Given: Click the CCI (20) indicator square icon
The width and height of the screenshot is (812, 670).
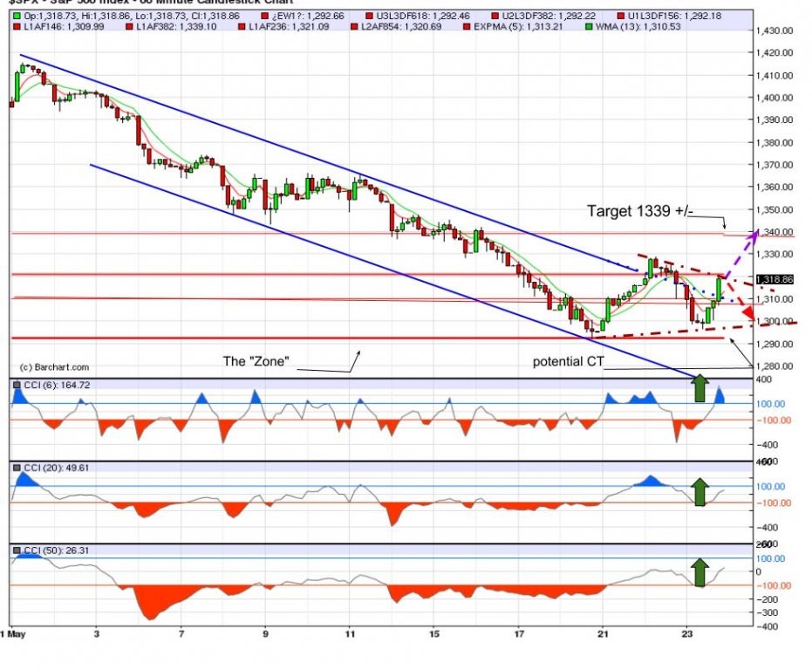Looking at the screenshot, I should pyautogui.click(x=17, y=468).
